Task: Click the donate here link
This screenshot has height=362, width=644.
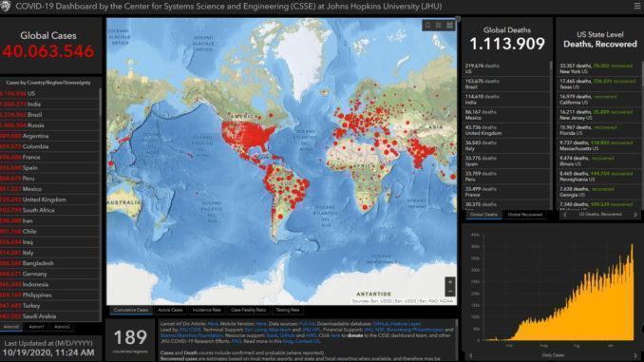Action: 335,335
